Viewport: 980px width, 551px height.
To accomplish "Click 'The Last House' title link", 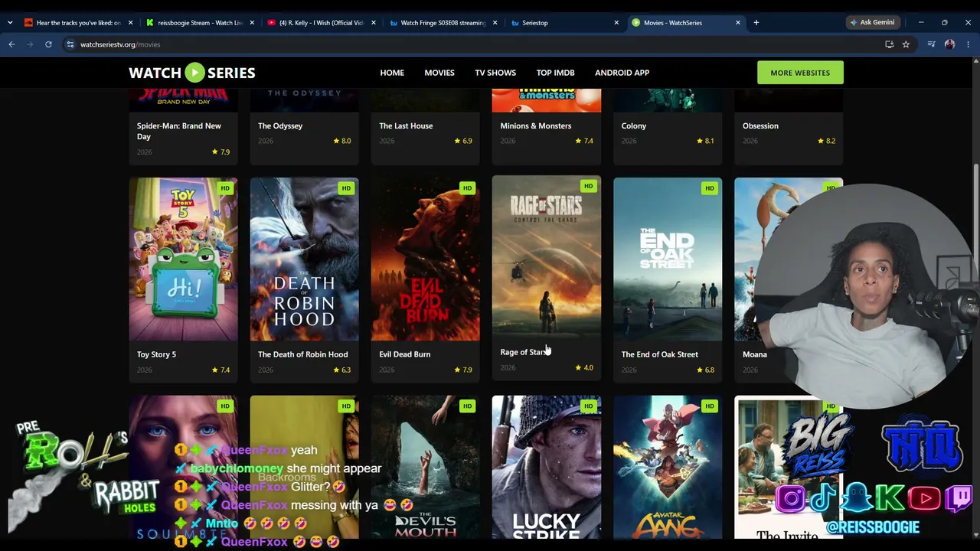I will click(406, 126).
